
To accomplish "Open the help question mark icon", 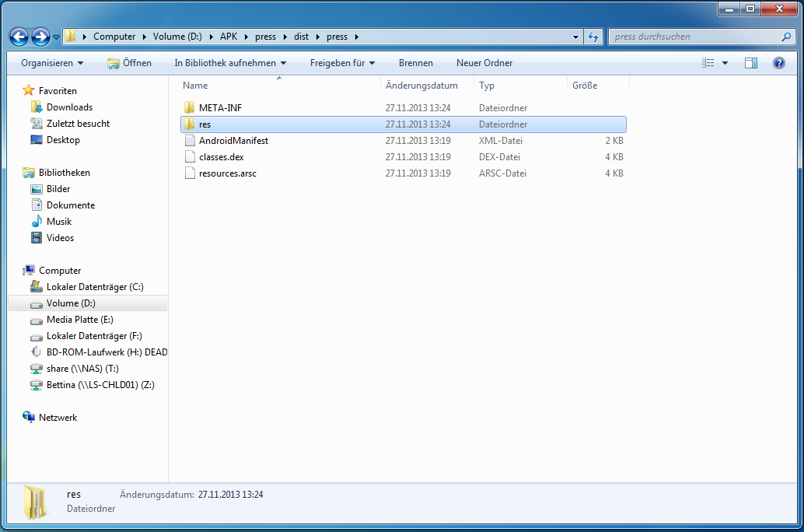I will click(x=778, y=63).
